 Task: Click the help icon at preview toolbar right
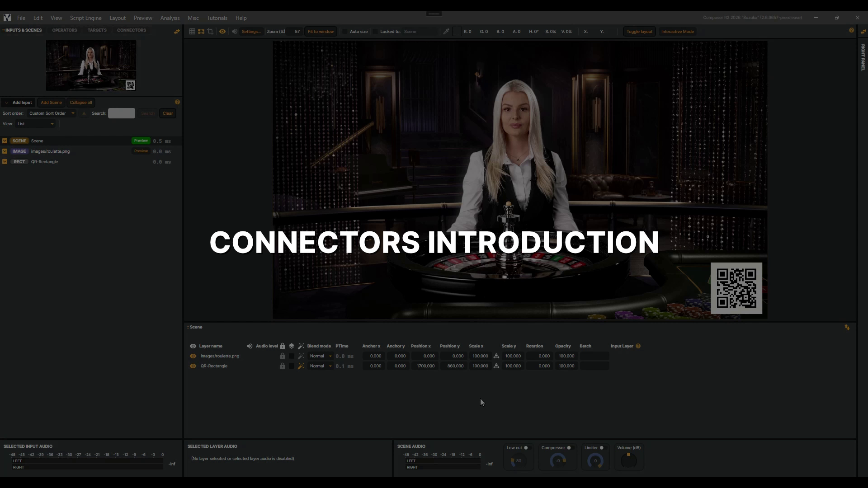(851, 30)
